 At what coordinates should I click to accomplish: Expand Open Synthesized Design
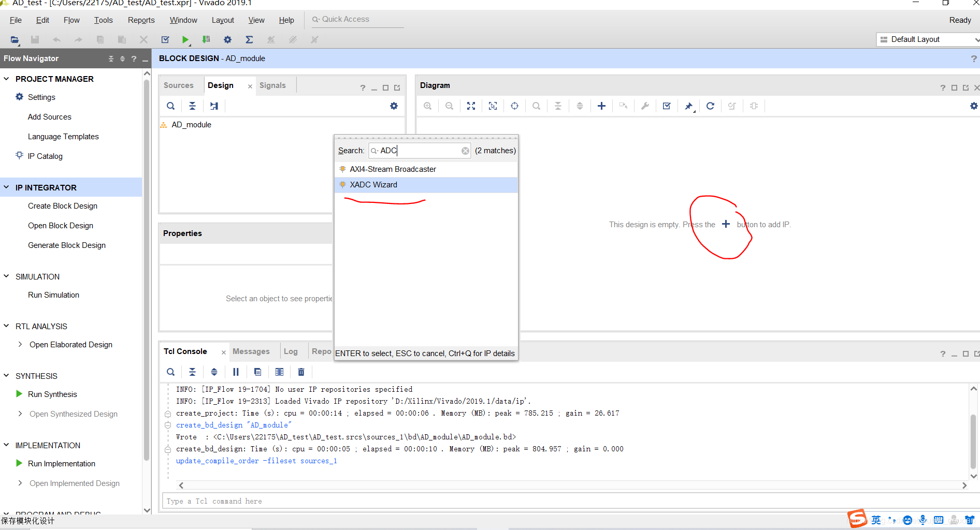coord(20,414)
